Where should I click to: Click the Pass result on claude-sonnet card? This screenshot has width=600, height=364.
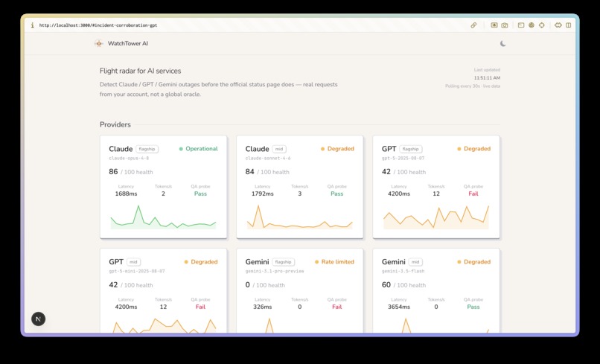coord(336,194)
